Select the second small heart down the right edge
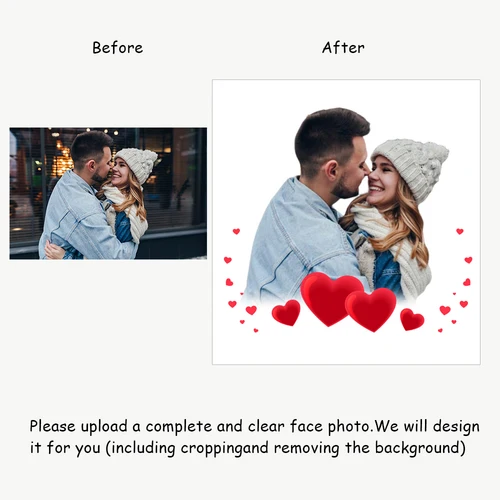The width and height of the screenshot is (500, 500). 468,260
